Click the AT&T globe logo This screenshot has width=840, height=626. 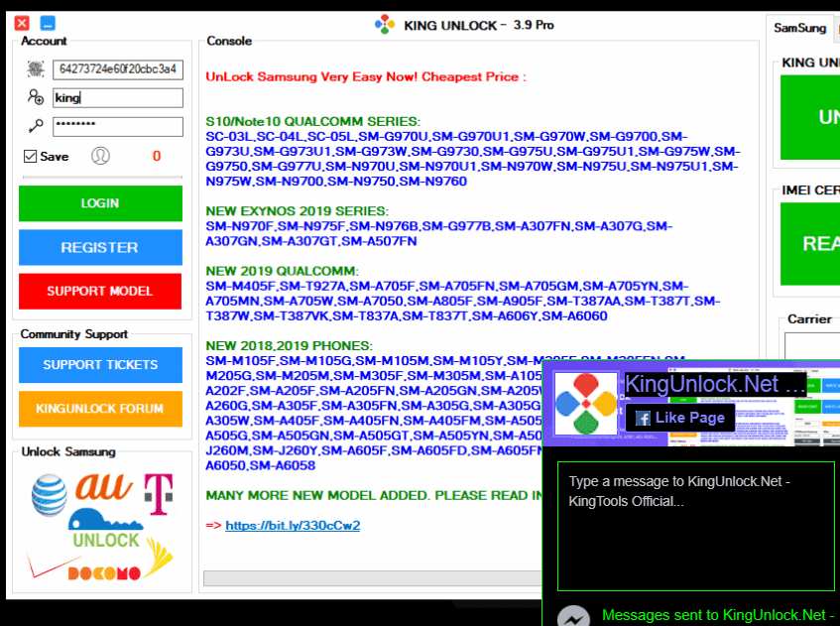(50, 495)
